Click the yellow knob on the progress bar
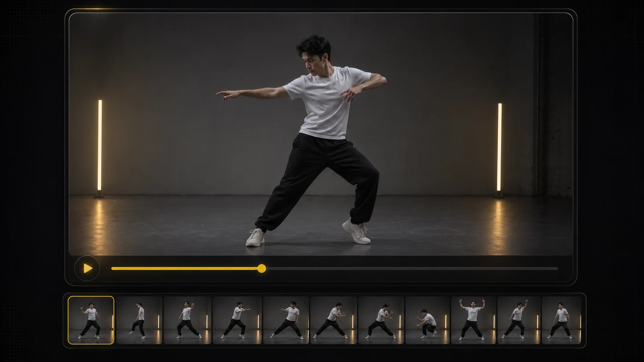This screenshot has height=362, width=644. click(262, 268)
